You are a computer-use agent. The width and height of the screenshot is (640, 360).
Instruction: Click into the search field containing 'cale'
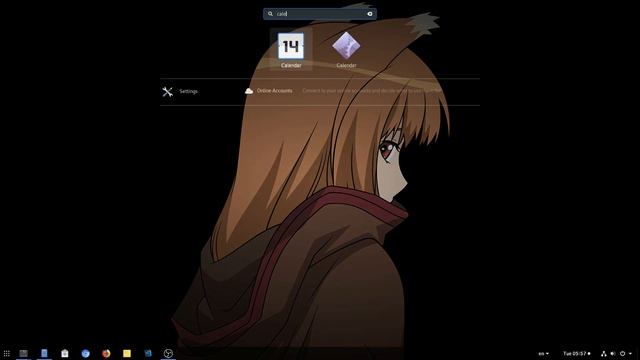[x=320, y=14]
